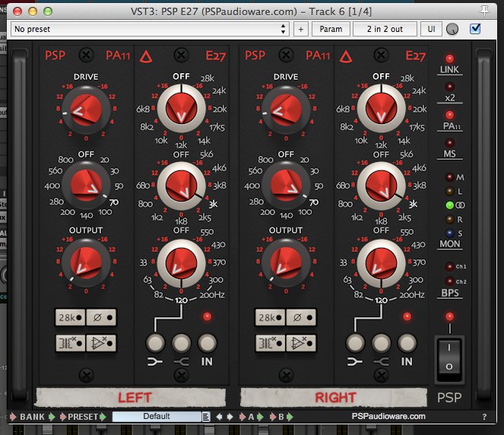Click the pin window icon in title bar
Image resolution: width=504 pixels, height=435 pixels.
coord(486,8)
